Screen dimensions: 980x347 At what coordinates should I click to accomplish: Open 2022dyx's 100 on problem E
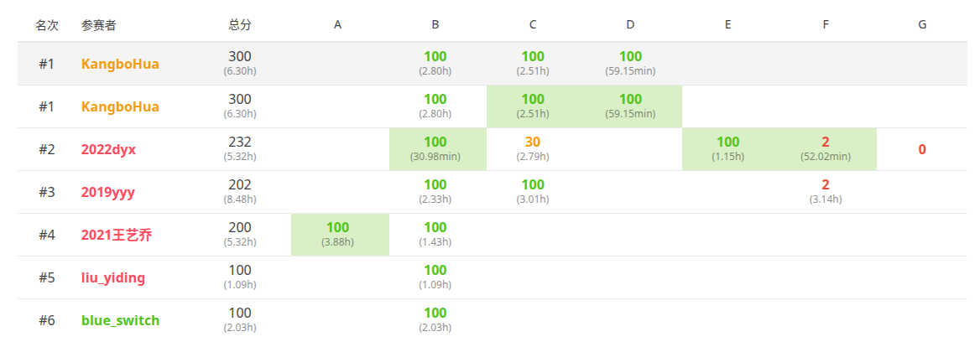pyautogui.click(x=728, y=142)
